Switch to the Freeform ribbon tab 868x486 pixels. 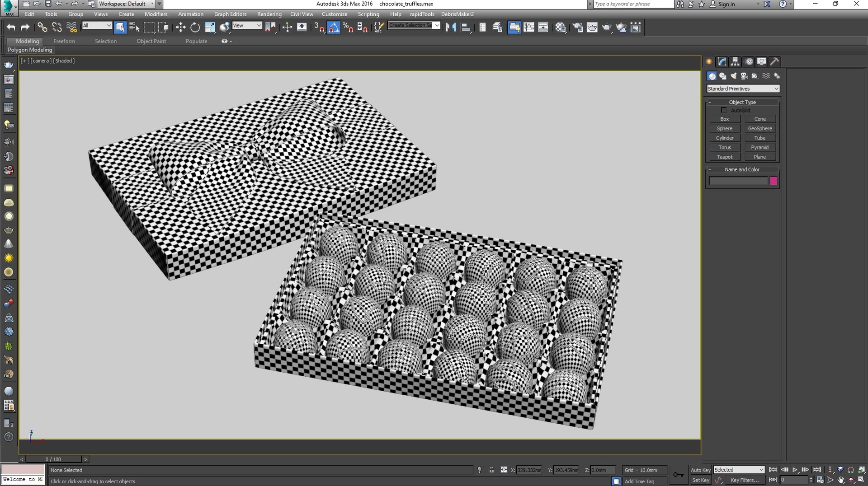[x=64, y=41]
